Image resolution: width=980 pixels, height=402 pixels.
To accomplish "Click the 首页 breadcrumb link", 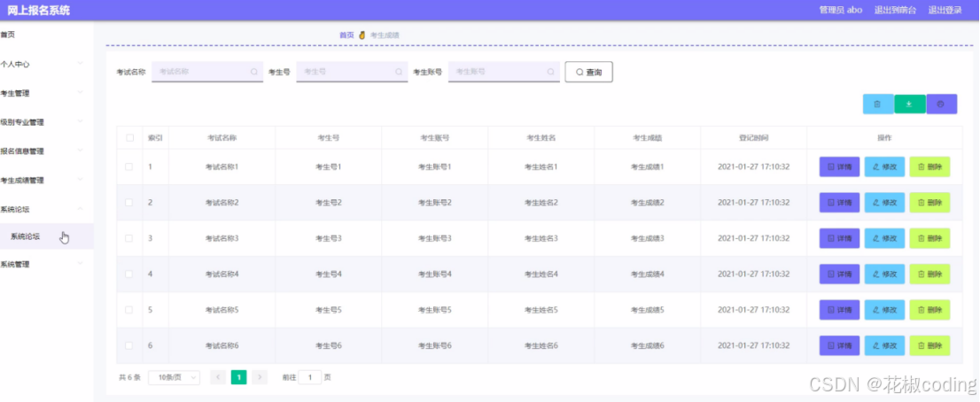I will [346, 35].
